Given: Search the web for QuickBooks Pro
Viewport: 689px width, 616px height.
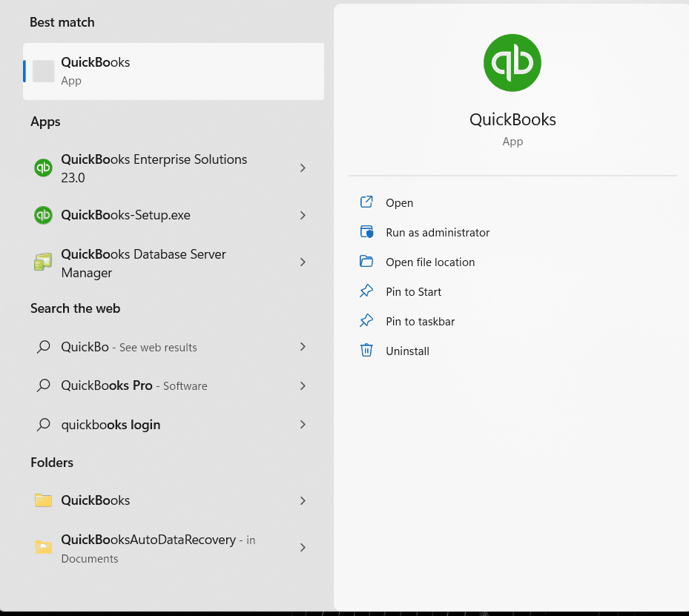Looking at the screenshot, I should coord(174,385).
